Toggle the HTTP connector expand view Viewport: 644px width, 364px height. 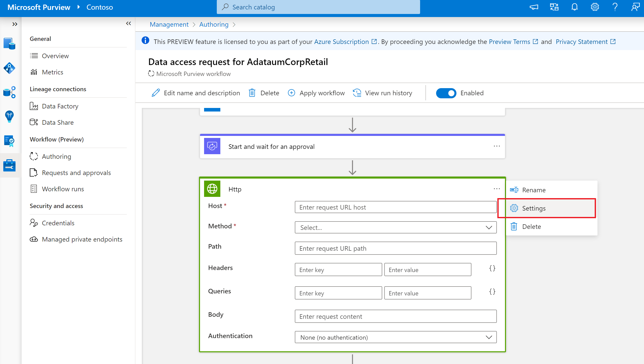353,188
